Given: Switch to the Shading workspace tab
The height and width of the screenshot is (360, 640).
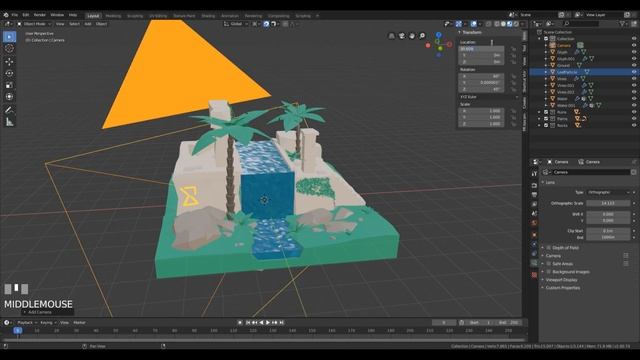Looking at the screenshot, I should point(208,16).
